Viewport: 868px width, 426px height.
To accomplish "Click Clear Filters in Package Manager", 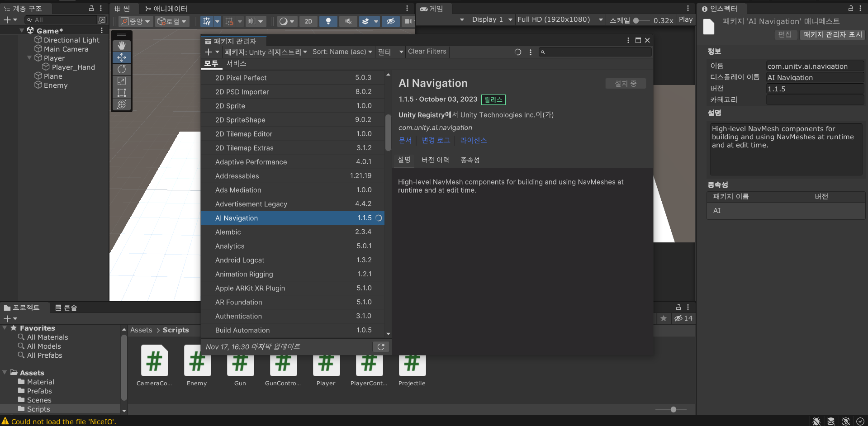I will (427, 52).
